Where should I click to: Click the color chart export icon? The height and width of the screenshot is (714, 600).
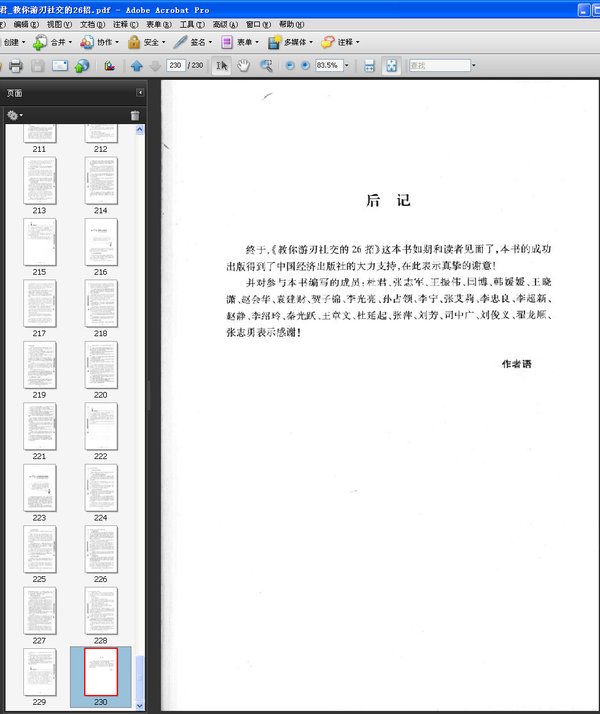(109, 66)
